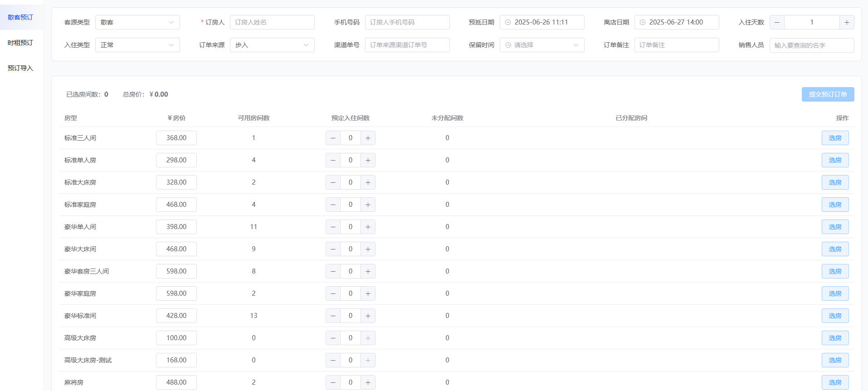Click 选房 for 标准单人房
The width and height of the screenshot is (868, 391).
point(835,160)
